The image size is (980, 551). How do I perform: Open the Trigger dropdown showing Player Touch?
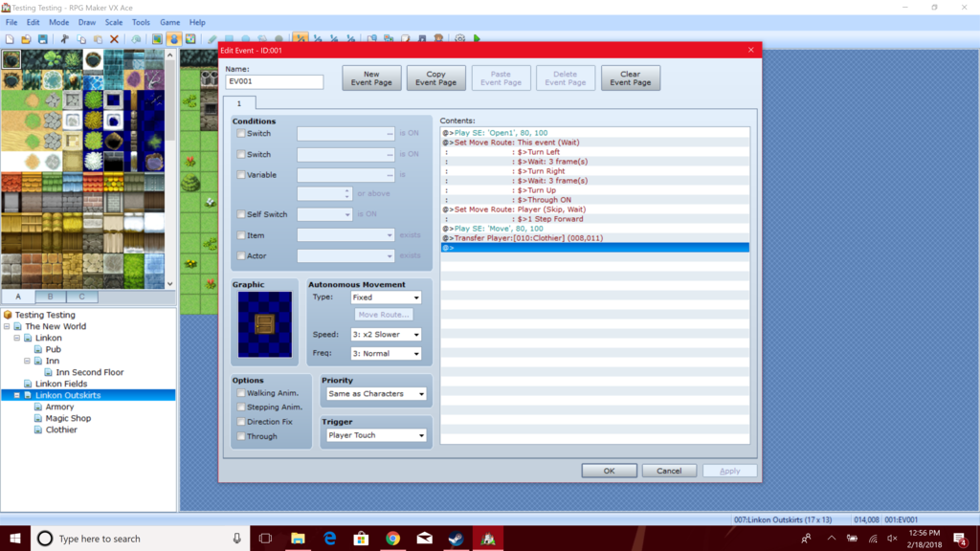[x=375, y=435]
